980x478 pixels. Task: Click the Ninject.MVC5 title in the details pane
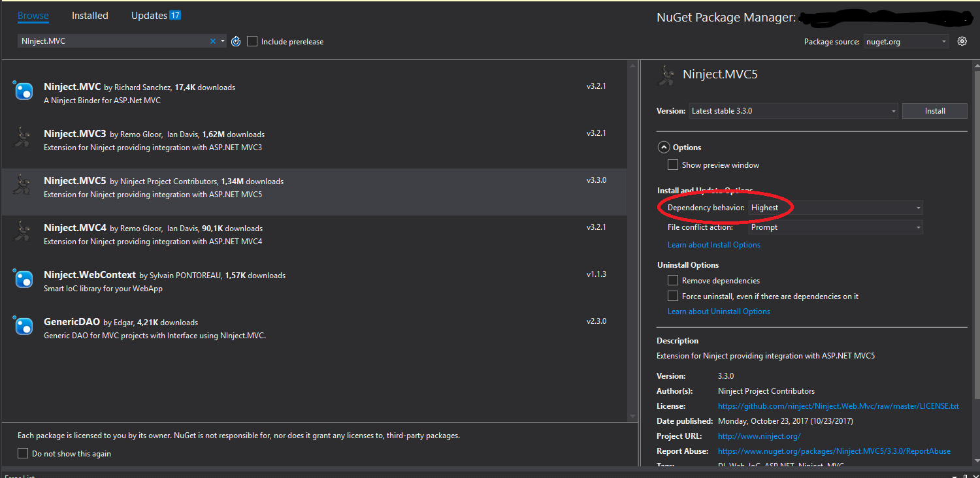(x=720, y=74)
